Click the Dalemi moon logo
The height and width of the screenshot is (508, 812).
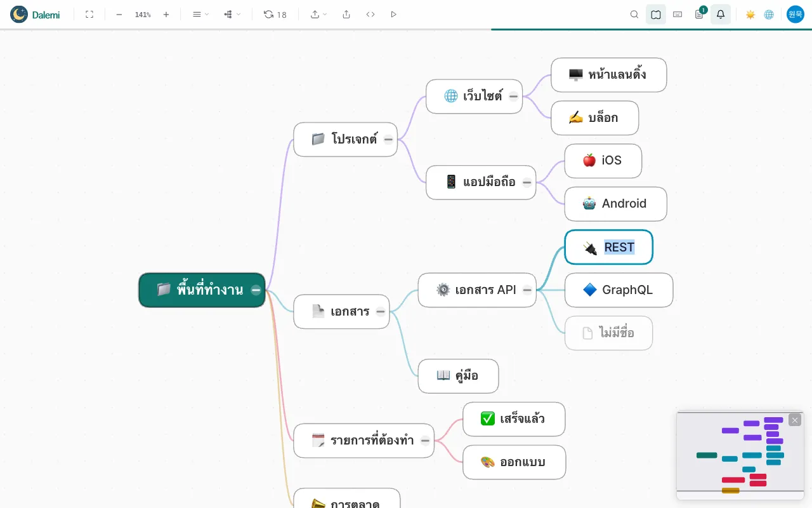(x=19, y=14)
